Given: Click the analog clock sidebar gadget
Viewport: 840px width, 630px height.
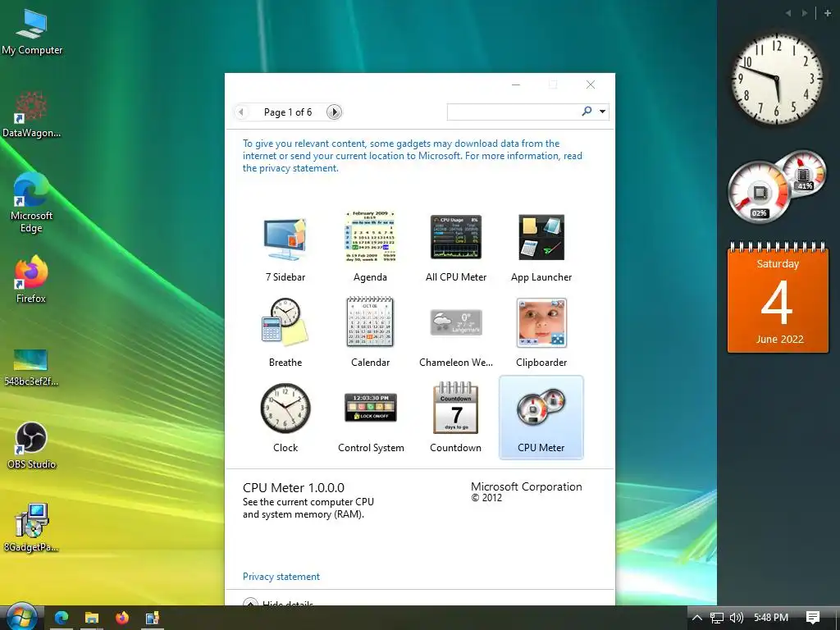Looking at the screenshot, I should [x=777, y=78].
